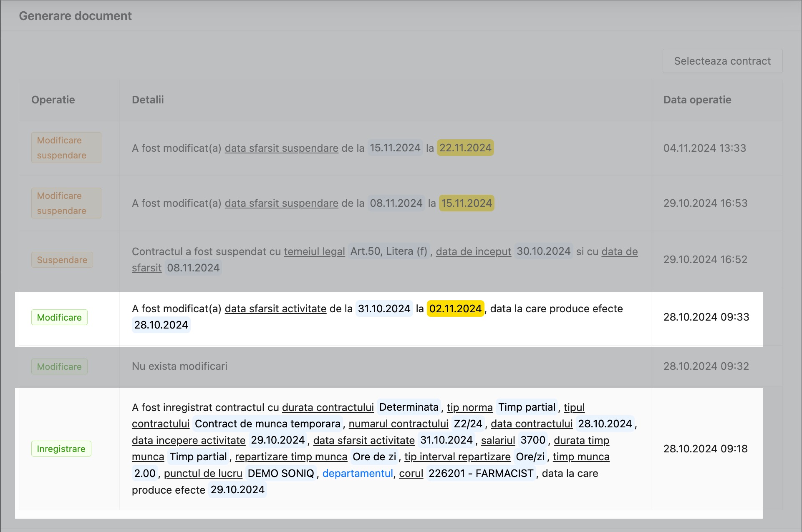Viewport: 802px width, 532px height.
Task: Click the Inregistrare operation tag
Action: point(61,449)
